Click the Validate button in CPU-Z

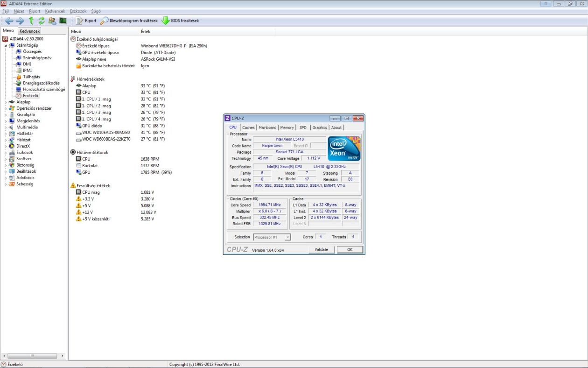click(x=322, y=250)
